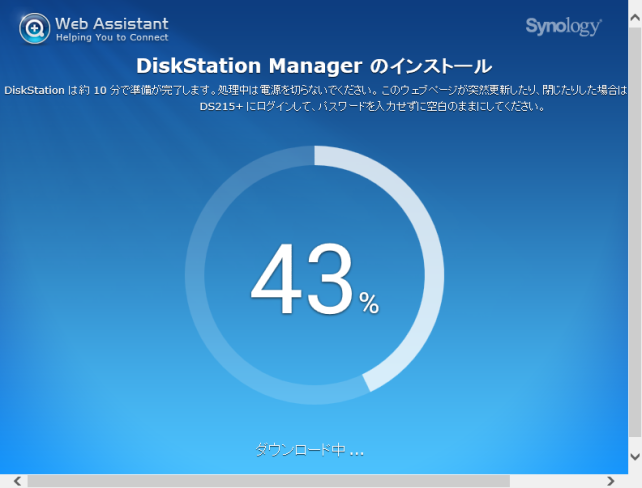Image resolution: width=642 pixels, height=488 pixels.
Task: Click the Web Assistant magnifier logo icon
Action: click(34, 29)
